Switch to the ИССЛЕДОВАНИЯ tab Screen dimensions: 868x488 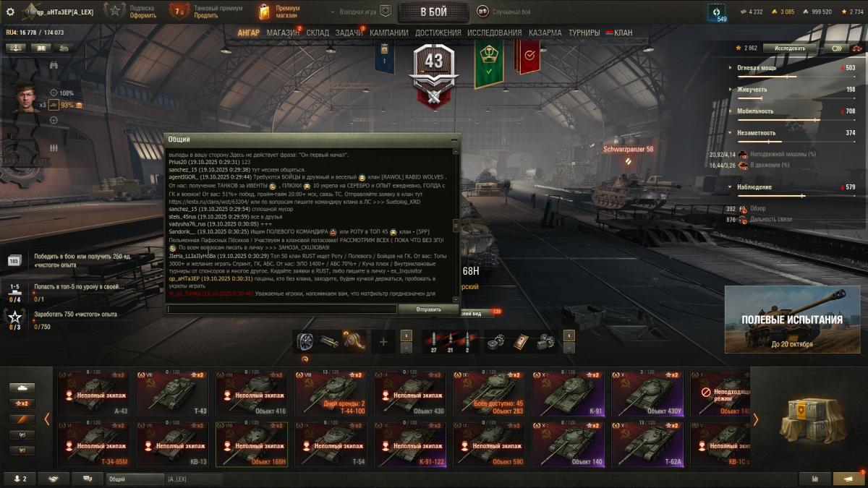tap(494, 33)
